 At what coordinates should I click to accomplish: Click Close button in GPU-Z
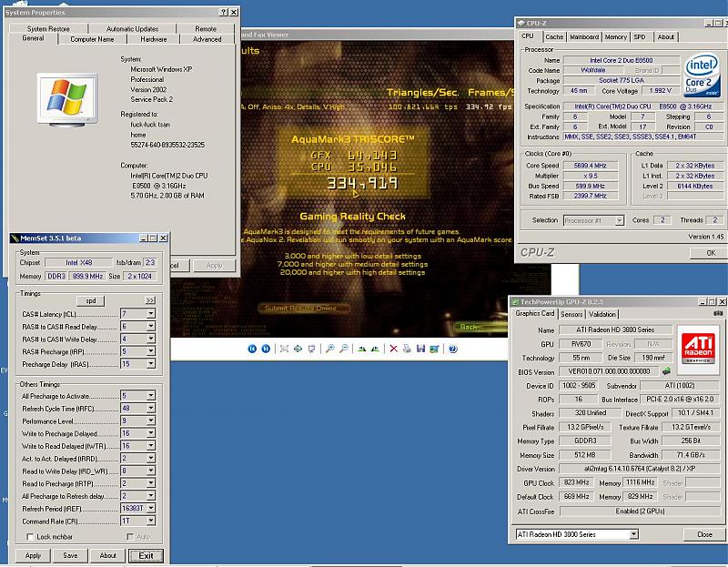704,534
